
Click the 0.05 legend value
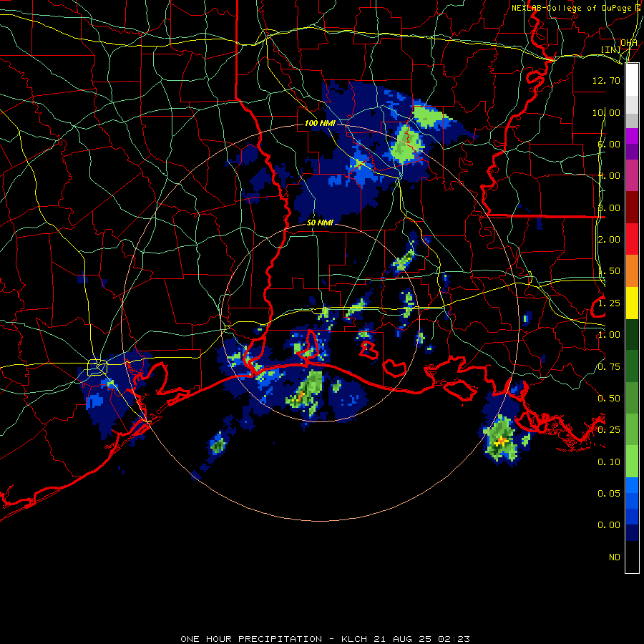click(609, 493)
